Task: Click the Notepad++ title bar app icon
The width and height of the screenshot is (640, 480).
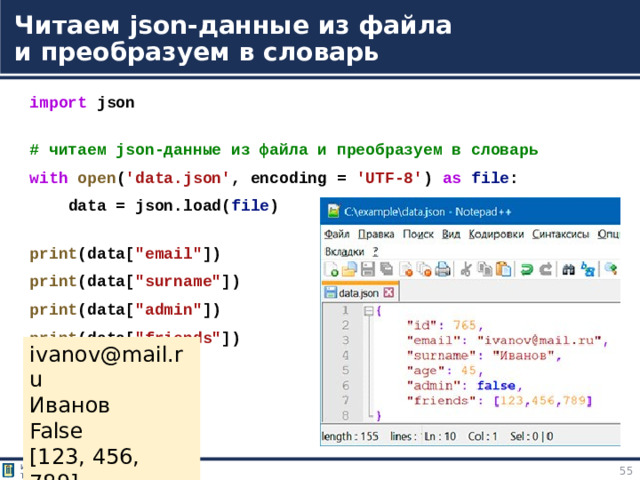Action: coord(333,211)
